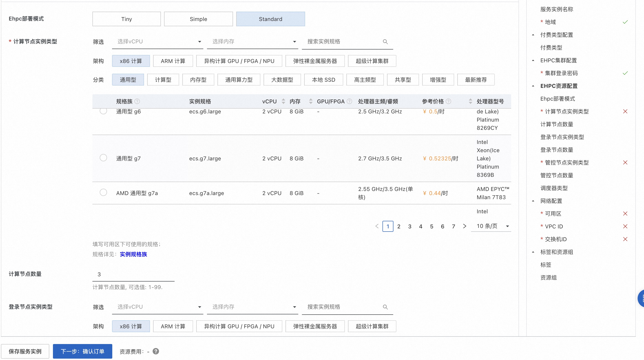Click help icon beside 资源费用

click(156, 351)
